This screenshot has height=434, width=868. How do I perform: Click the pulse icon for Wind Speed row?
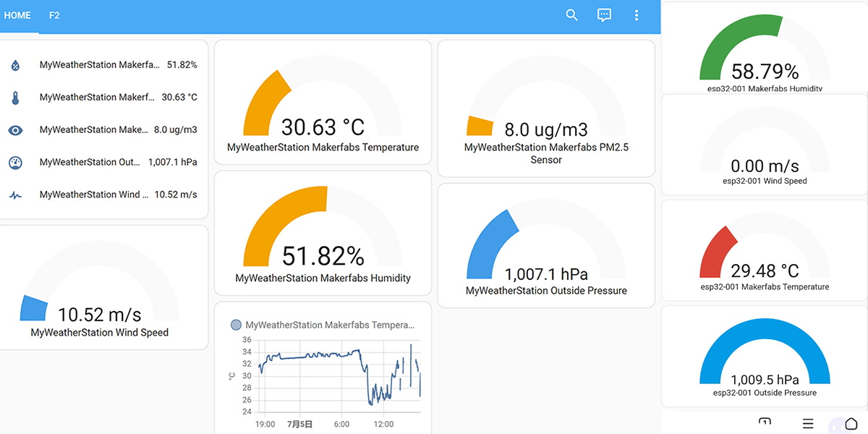click(15, 195)
